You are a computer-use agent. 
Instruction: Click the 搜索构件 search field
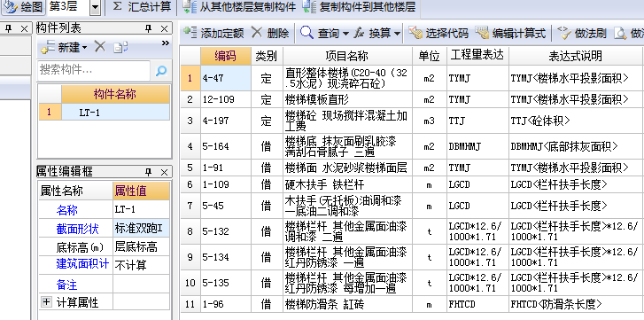click(x=94, y=70)
